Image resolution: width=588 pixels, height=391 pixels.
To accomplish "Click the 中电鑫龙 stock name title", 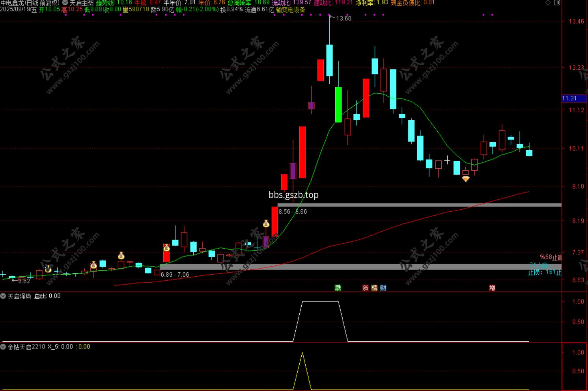I will point(12,3).
